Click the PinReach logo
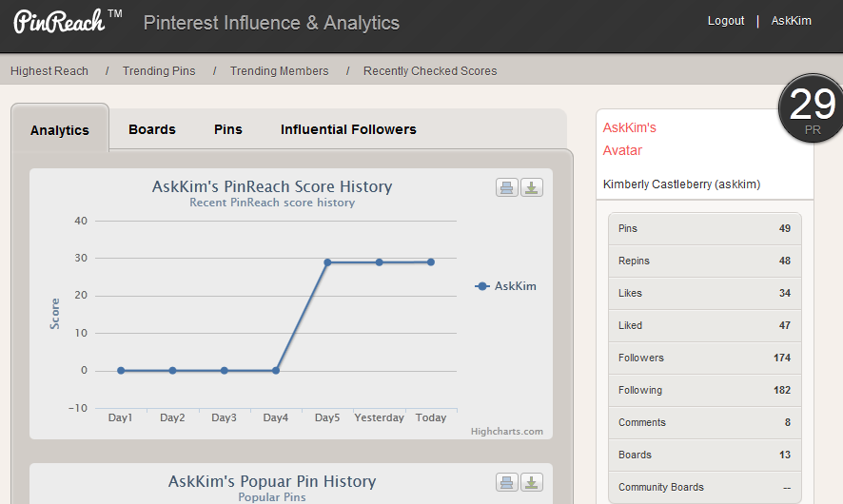This screenshot has width=843, height=504. point(68,22)
